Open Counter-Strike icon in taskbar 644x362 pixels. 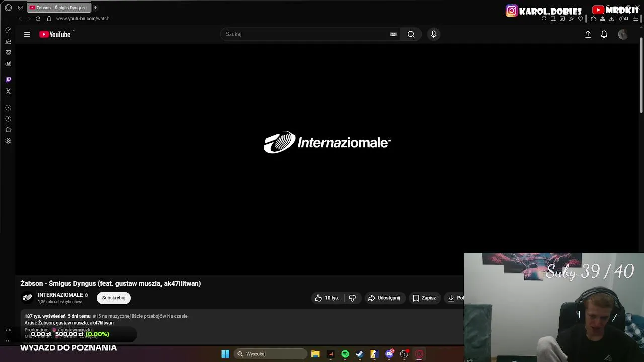pos(374,354)
